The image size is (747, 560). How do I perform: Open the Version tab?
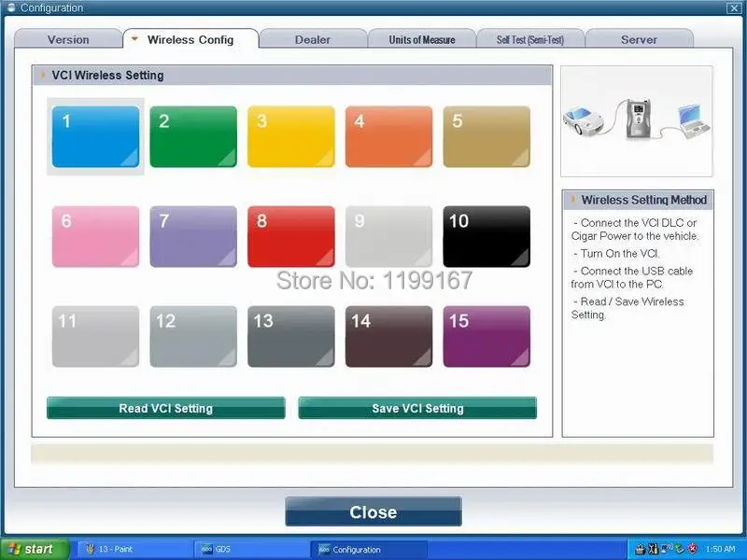click(68, 39)
